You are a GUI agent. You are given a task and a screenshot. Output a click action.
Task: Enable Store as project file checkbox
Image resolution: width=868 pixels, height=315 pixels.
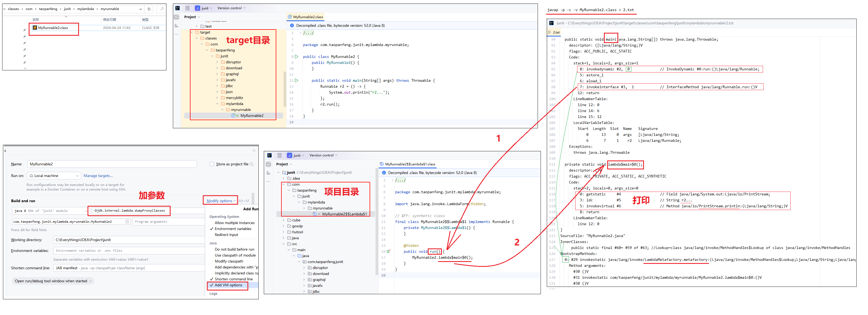(x=212, y=165)
